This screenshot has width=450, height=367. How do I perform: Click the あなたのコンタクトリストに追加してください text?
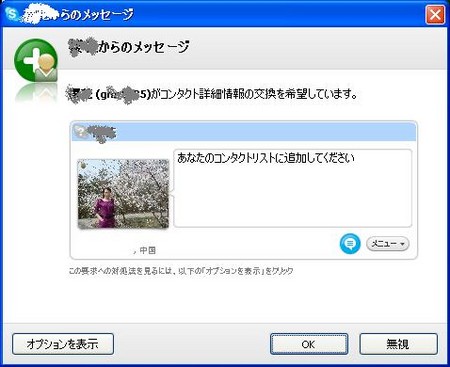tap(266, 158)
